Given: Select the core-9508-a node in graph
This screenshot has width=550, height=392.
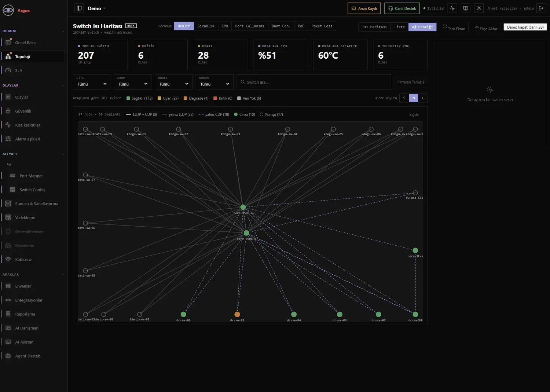Looking at the screenshot, I should (x=243, y=207).
